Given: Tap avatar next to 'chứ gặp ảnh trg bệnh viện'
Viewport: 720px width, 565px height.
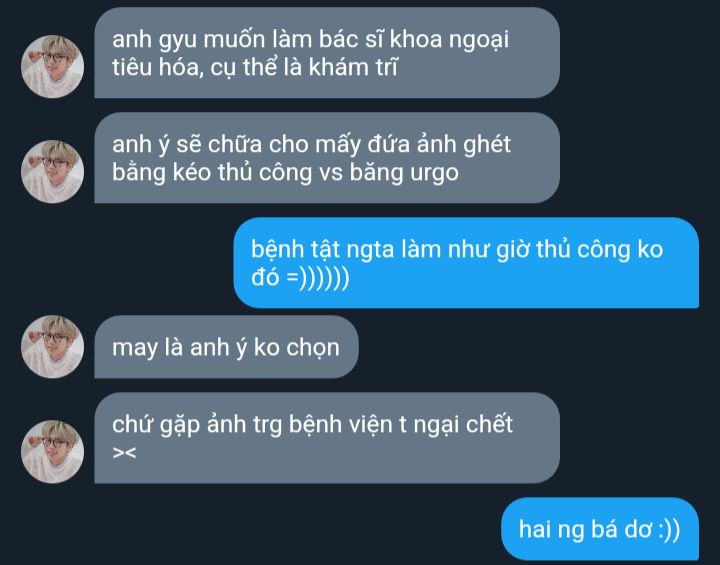Looking at the screenshot, I should point(52,452).
